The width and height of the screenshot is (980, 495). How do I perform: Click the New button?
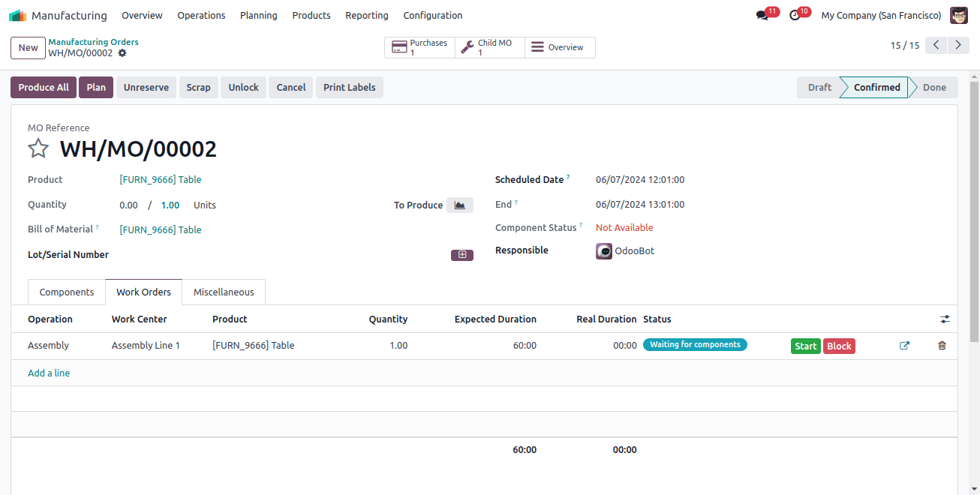(x=28, y=47)
